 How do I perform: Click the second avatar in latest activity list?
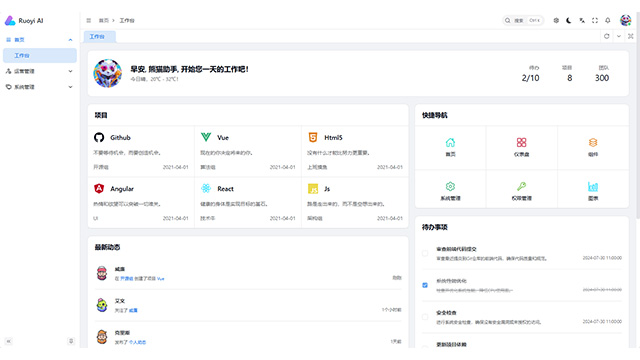(x=102, y=305)
